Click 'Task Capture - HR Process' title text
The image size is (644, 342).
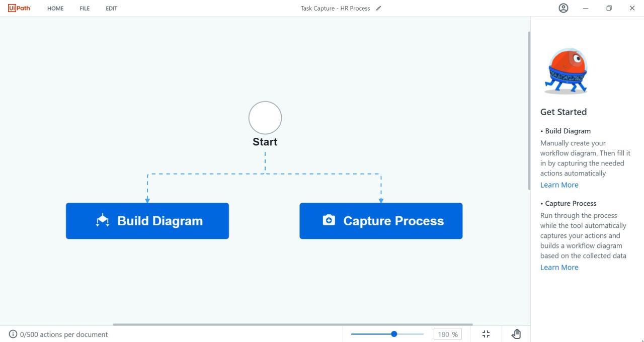click(x=335, y=9)
